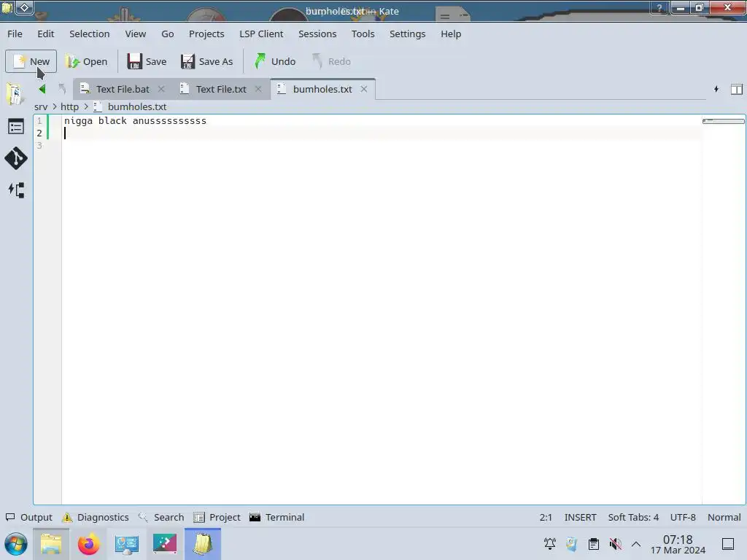The width and height of the screenshot is (747, 560).
Task: Save the file using the Save button
Action: pos(147,61)
